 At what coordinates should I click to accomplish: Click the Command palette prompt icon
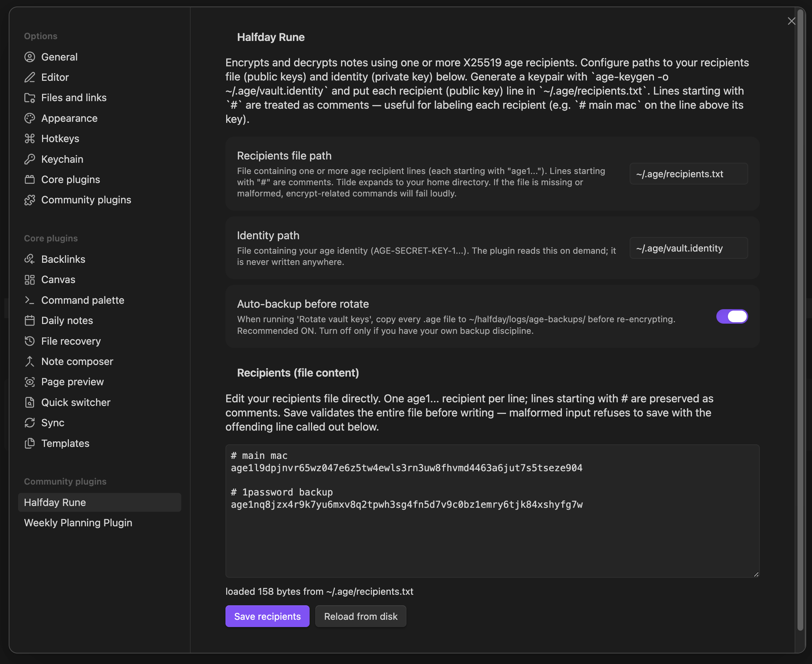click(29, 300)
